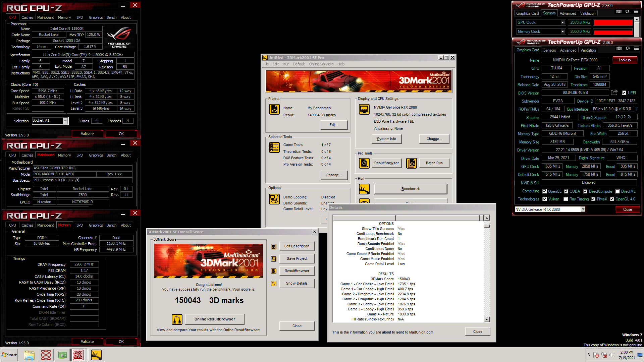Toggle the OpenGL 4.6 checkbox
Image resolution: width=644 pixels, height=362 pixels.
click(x=612, y=199)
